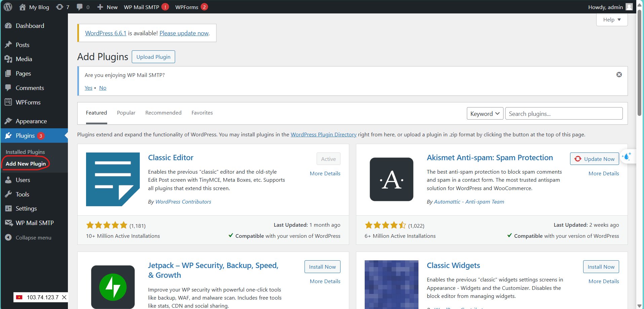Click the Akismet plugin icon
Image resolution: width=644 pixels, height=309 pixels.
pyautogui.click(x=392, y=179)
